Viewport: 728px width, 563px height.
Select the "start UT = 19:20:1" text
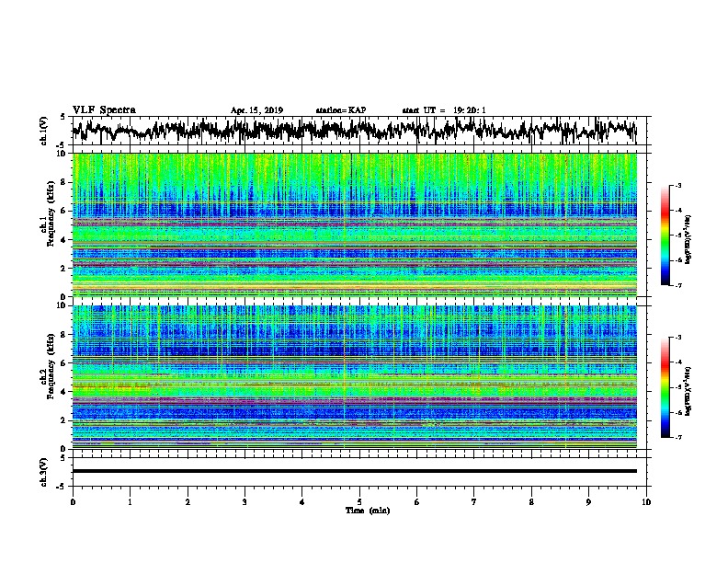click(444, 110)
